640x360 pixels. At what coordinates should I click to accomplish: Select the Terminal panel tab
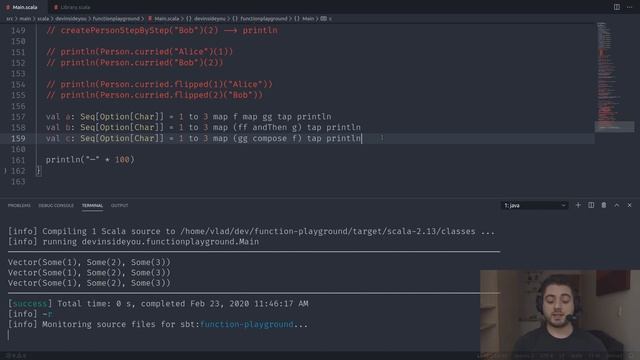click(92, 206)
